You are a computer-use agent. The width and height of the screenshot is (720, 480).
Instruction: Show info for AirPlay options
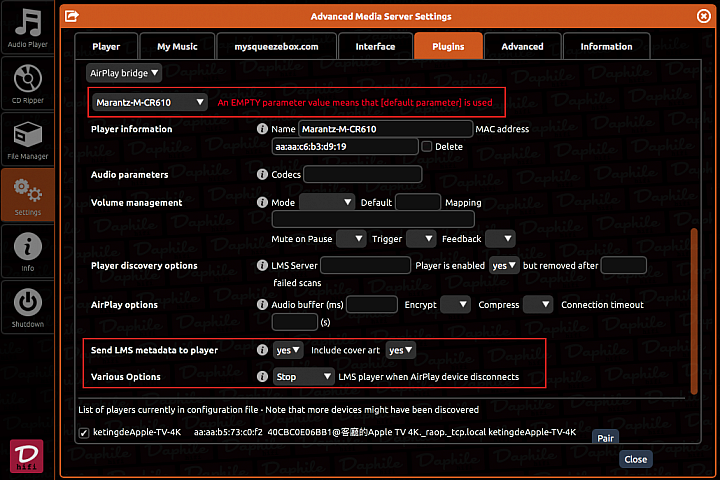[x=262, y=305]
